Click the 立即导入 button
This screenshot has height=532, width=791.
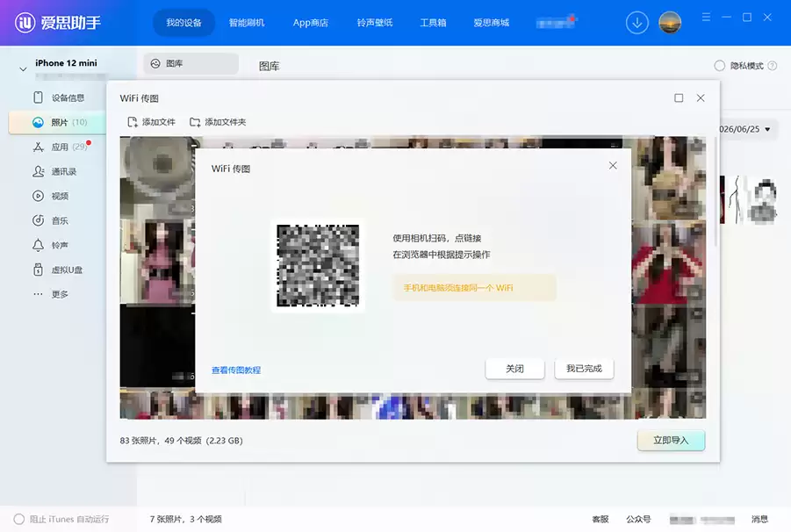coord(671,440)
